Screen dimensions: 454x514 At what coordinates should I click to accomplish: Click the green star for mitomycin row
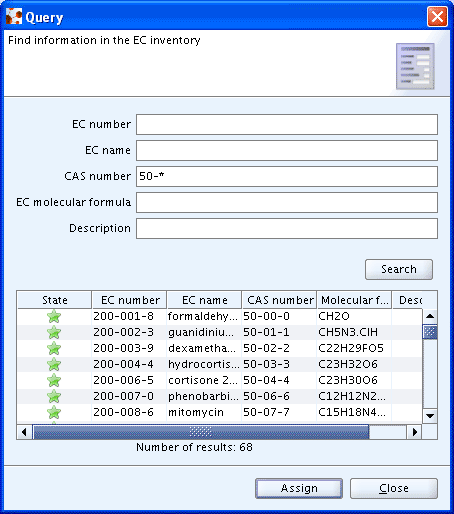[x=54, y=412]
